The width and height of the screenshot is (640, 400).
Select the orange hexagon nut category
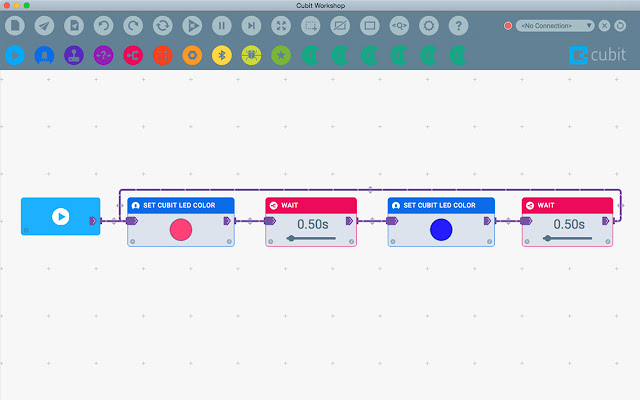(x=192, y=55)
